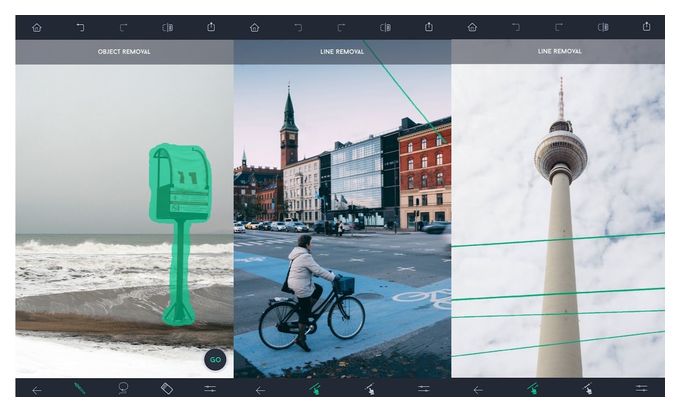Go back using arrow under cyclist photo
The width and height of the screenshot is (680, 412).
point(260,390)
